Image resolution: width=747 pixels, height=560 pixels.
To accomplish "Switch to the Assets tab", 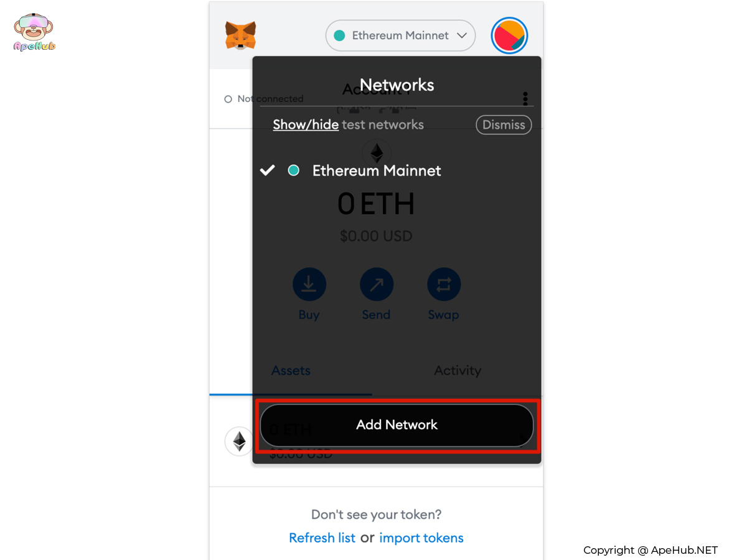I will 291,370.
